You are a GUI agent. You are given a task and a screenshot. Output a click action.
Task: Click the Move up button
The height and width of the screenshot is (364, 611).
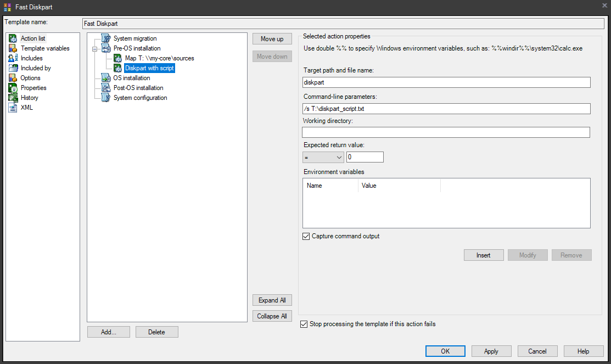[272, 39]
